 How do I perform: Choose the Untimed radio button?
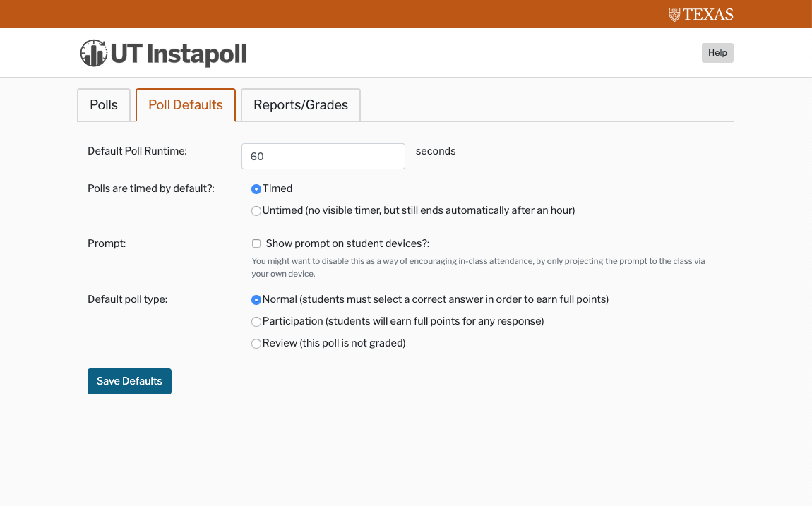click(256, 211)
